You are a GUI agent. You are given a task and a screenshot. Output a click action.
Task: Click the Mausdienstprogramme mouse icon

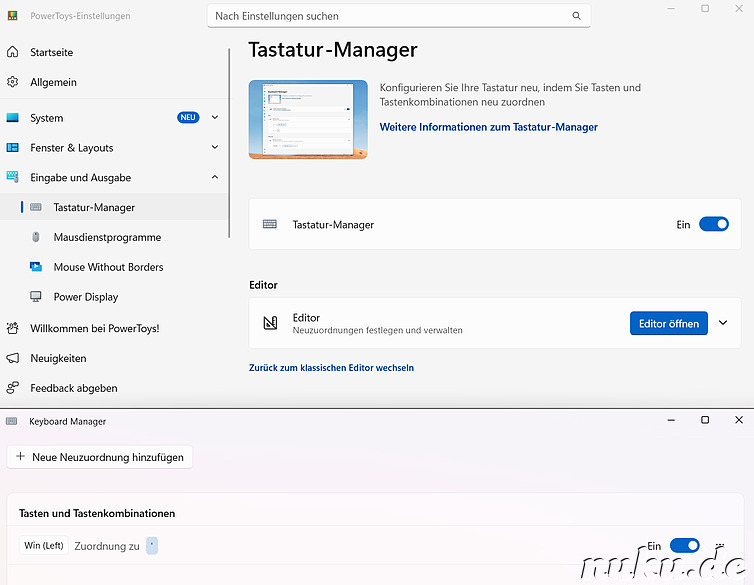pyautogui.click(x=36, y=237)
